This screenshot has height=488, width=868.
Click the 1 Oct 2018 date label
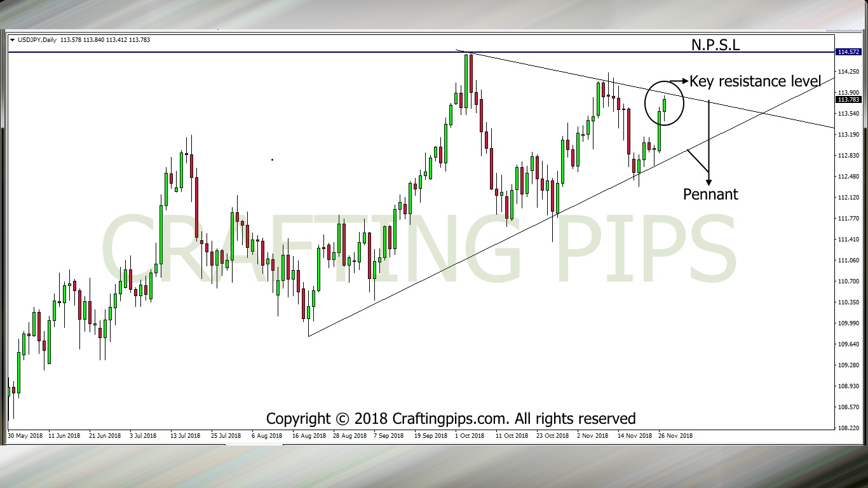pos(470,436)
